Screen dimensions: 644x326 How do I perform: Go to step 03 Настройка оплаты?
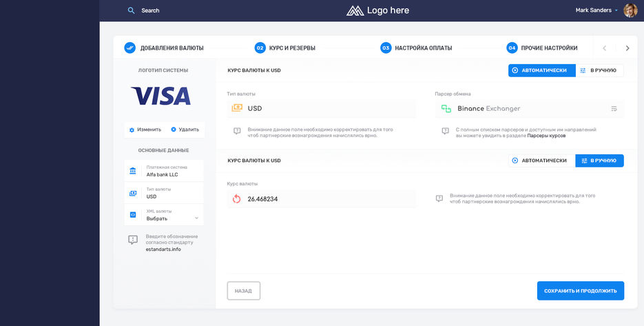pos(416,48)
